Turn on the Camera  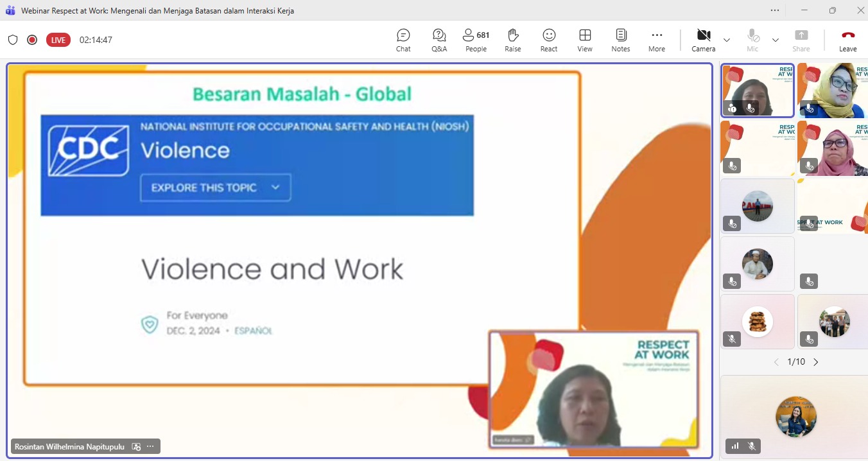click(x=703, y=40)
